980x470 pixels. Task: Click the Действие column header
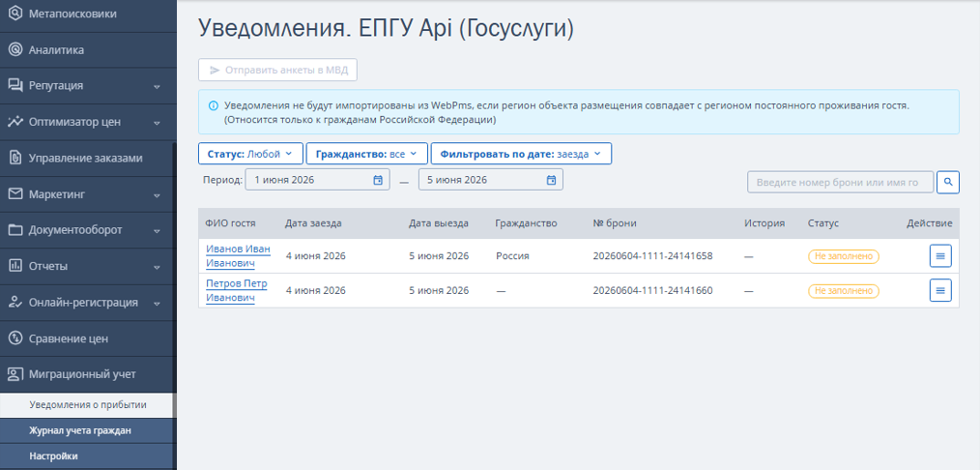pyautogui.click(x=930, y=223)
